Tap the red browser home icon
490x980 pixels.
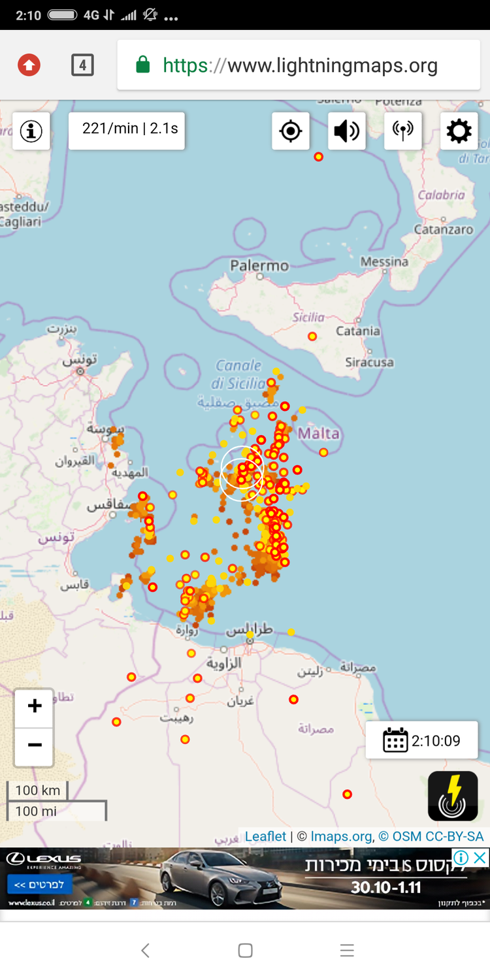29,65
